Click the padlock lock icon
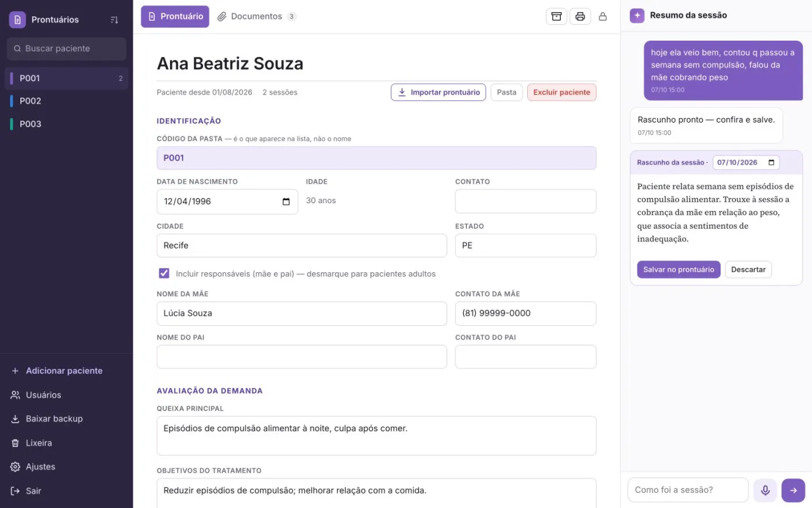The width and height of the screenshot is (812, 508). tap(603, 16)
